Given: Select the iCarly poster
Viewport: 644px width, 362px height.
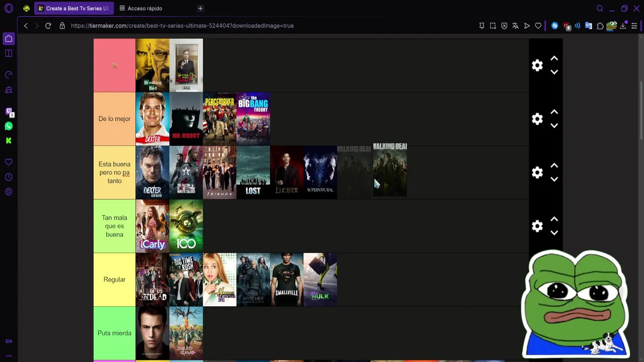Looking at the screenshot, I should (152, 226).
